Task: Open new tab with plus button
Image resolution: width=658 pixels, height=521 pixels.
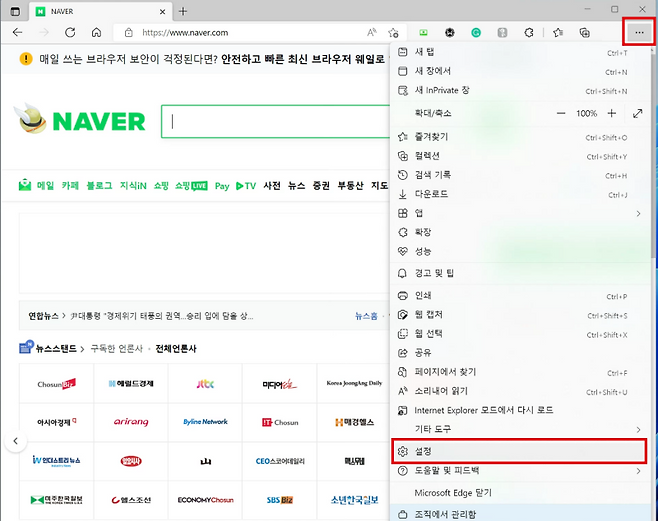Action: [183, 11]
